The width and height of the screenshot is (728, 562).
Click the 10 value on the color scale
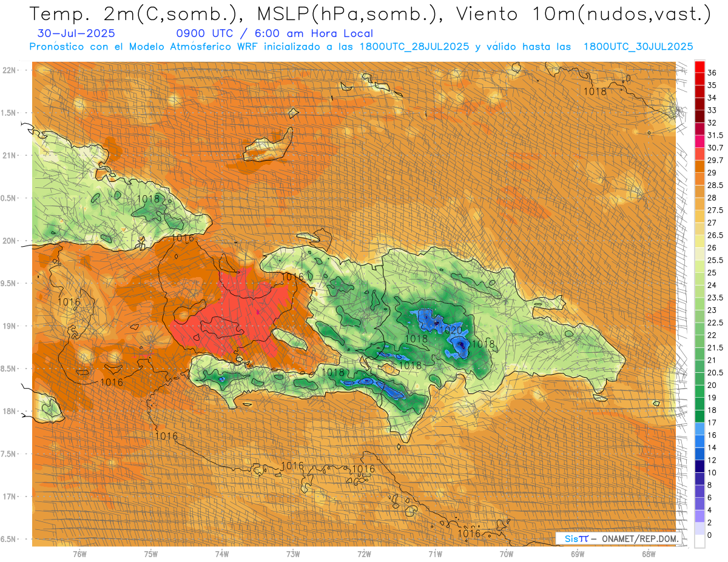(x=712, y=472)
